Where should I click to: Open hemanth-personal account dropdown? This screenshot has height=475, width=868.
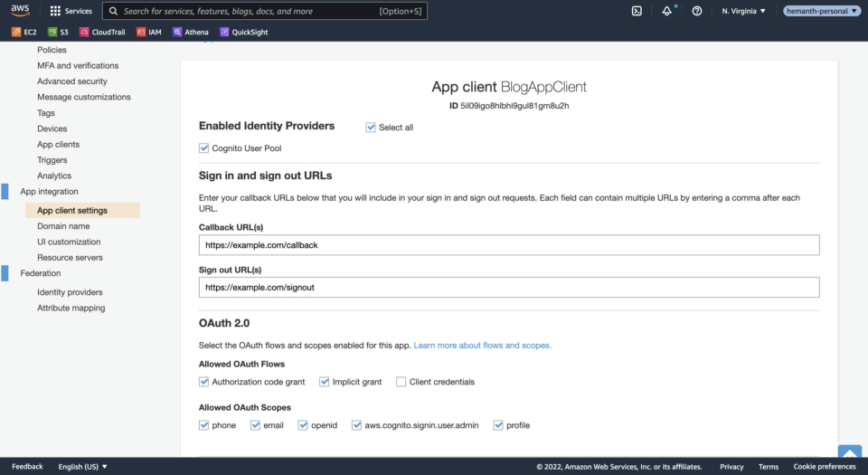click(822, 11)
